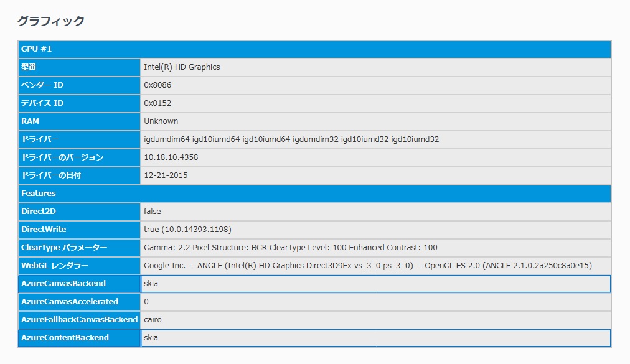Viewport: 630px width, 364px height.
Task: Select the ベンダー ID label cell
Action: pos(80,85)
